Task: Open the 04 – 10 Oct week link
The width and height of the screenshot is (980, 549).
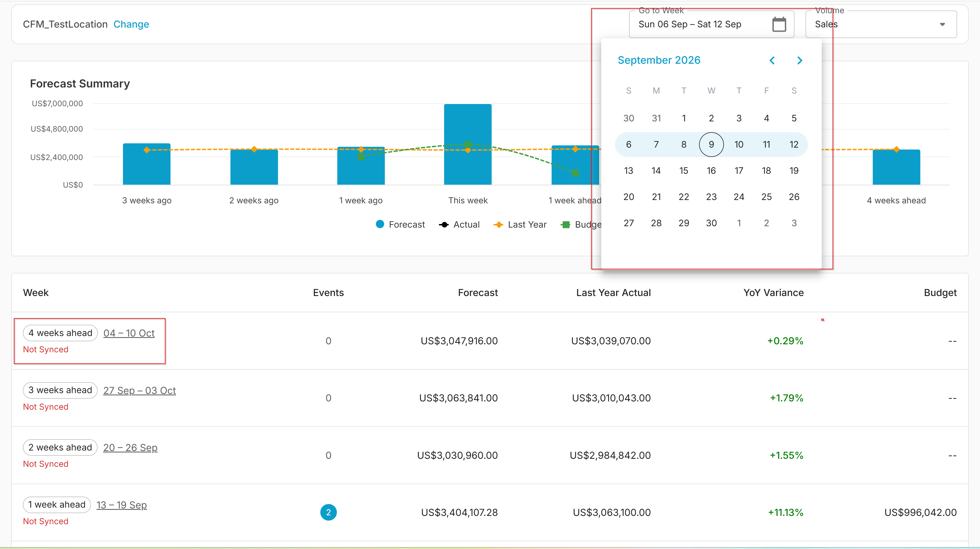Action: [129, 333]
